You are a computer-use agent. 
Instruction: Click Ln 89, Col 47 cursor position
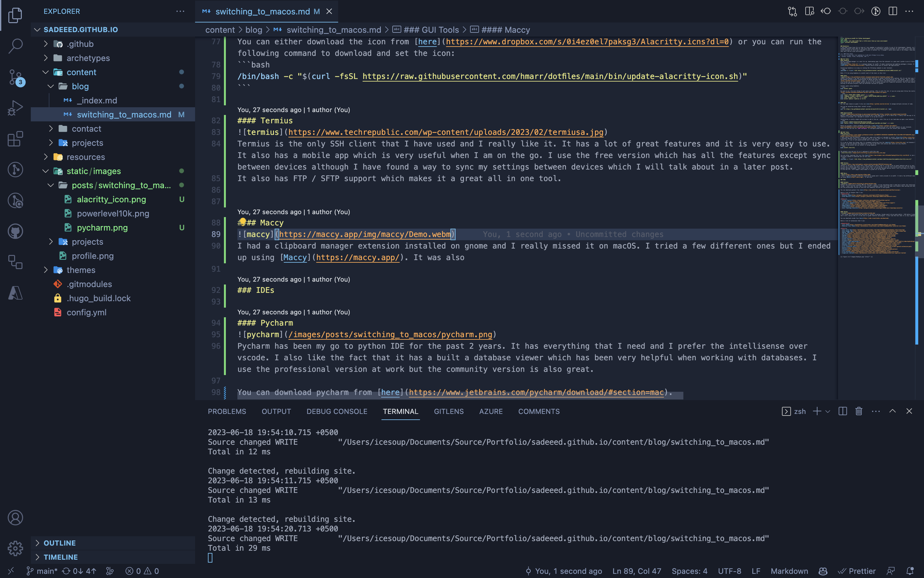pos(637,571)
